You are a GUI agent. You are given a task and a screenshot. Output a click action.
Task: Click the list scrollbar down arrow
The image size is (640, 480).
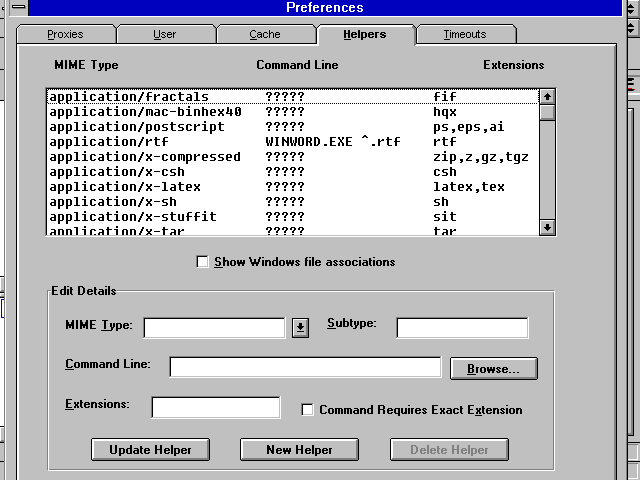click(x=547, y=227)
